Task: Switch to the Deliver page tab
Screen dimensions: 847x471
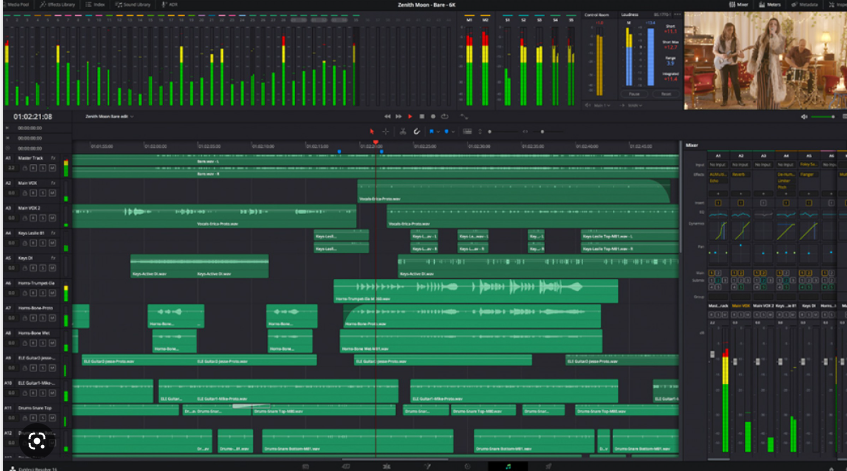Action: point(548,466)
